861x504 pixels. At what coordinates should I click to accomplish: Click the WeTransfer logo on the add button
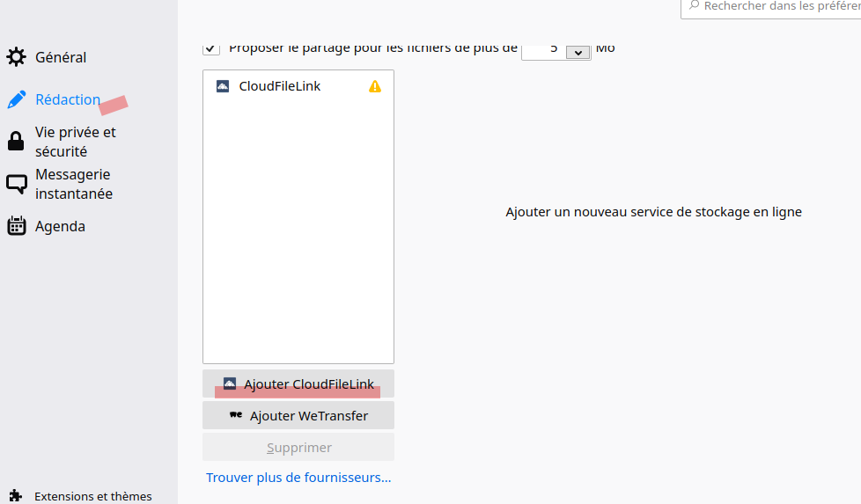pos(236,415)
